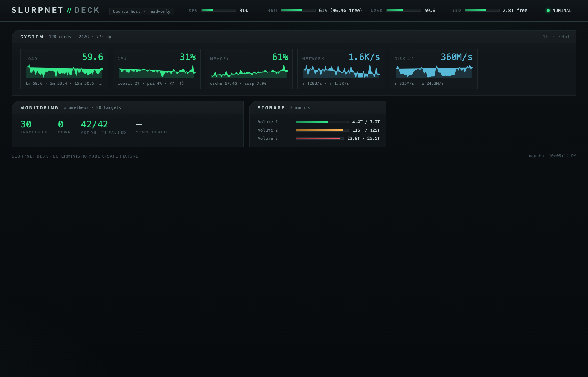588x377 pixels.
Task: Click the 61% value in MEMORY card
Action: click(280, 57)
